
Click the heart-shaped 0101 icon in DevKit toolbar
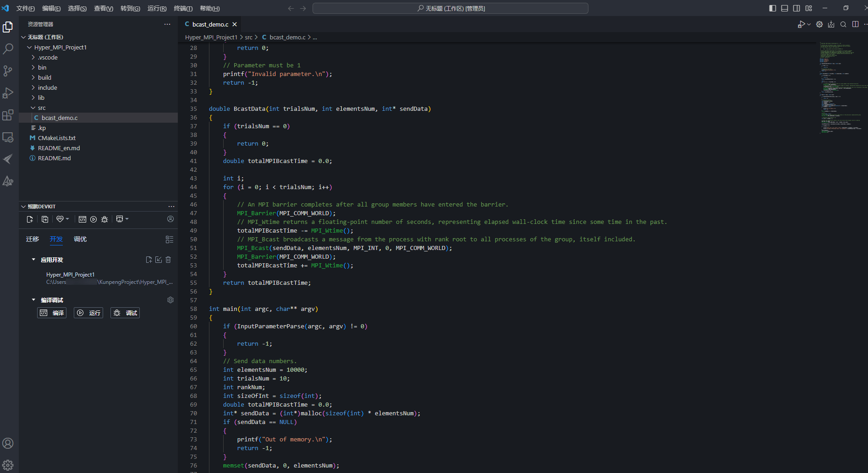(x=60, y=219)
